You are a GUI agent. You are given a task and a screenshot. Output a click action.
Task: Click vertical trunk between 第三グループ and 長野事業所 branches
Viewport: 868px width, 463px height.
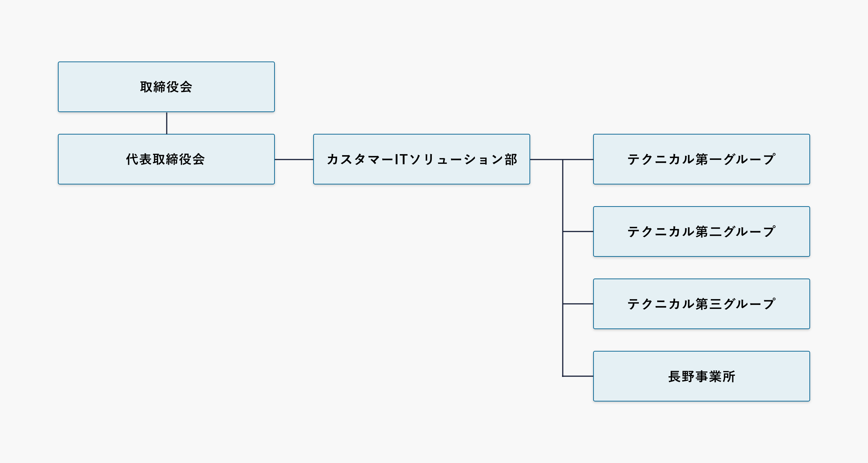(563, 340)
